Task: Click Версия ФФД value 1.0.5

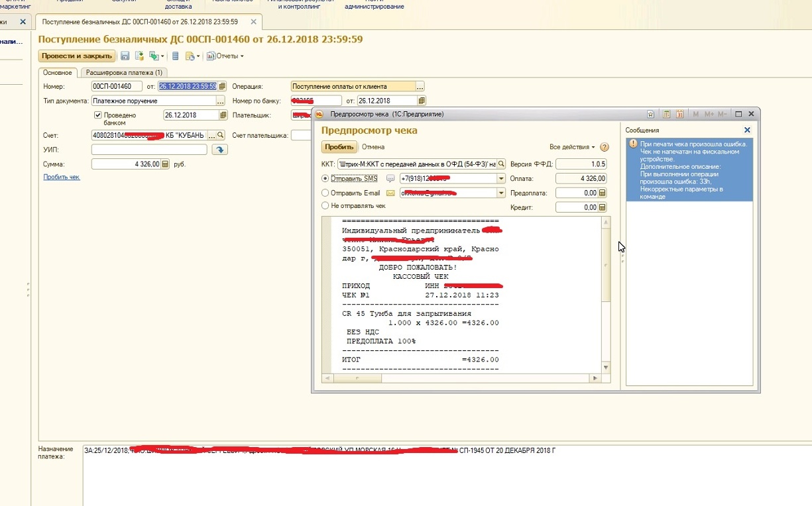Action: pos(581,164)
